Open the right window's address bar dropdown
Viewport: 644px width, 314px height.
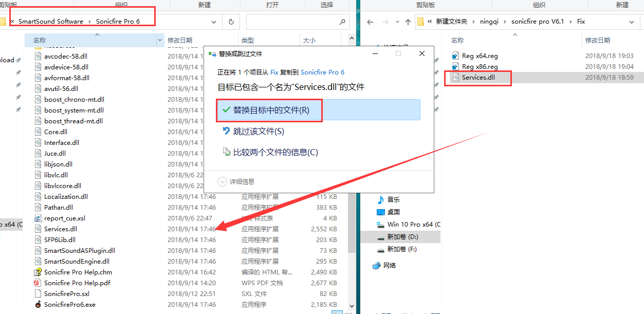(x=632, y=22)
